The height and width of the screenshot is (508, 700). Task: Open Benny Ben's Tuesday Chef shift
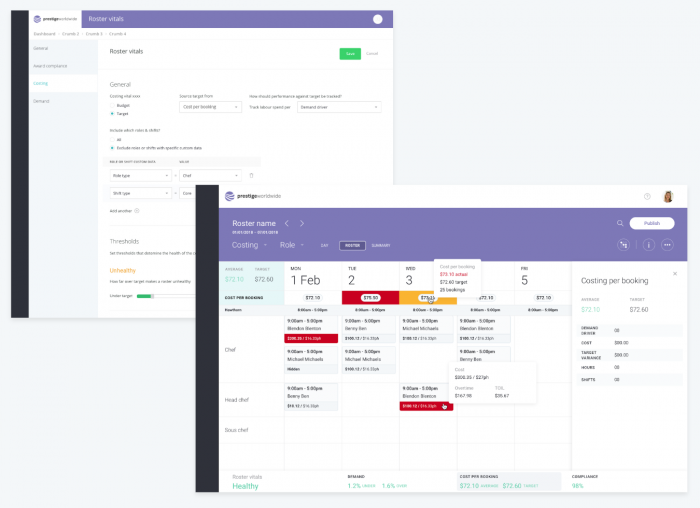[x=369, y=329]
